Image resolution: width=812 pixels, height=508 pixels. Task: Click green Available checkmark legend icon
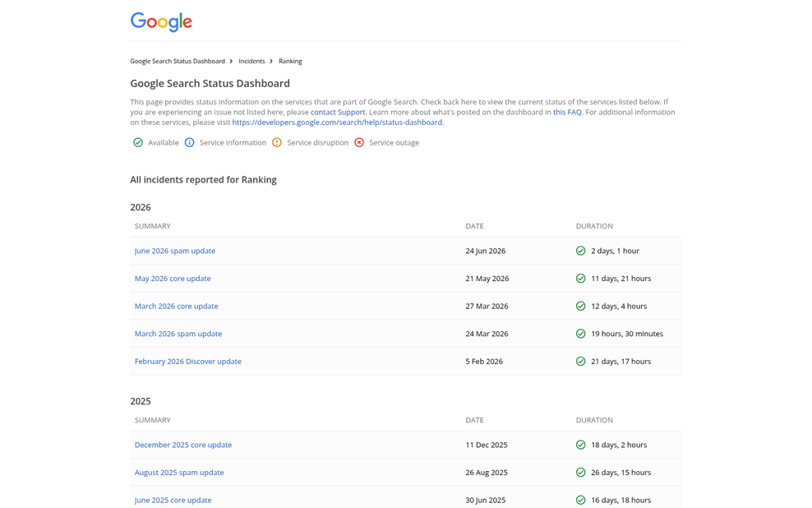tap(138, 142)
